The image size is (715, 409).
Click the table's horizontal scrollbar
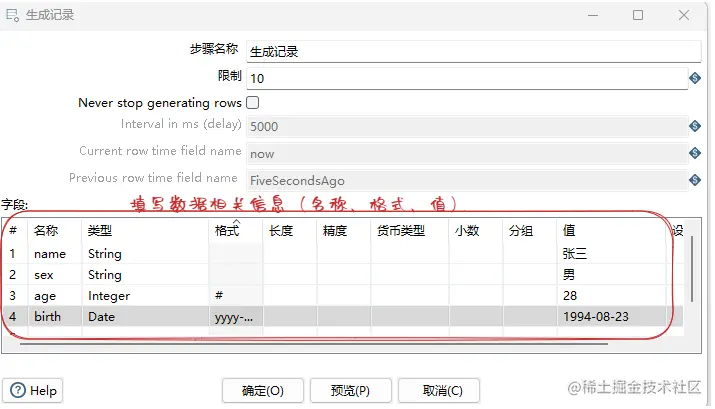tap(314, 344)
